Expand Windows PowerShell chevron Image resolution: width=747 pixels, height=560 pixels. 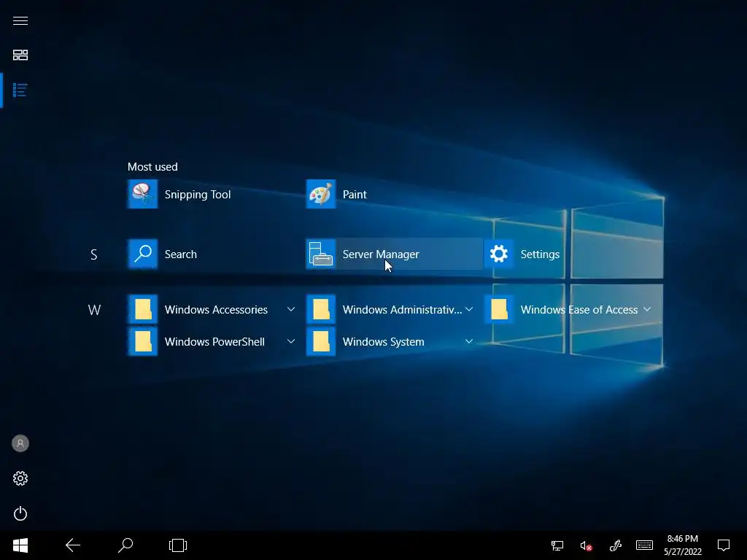pyautogui.click(x=290, y=341)
